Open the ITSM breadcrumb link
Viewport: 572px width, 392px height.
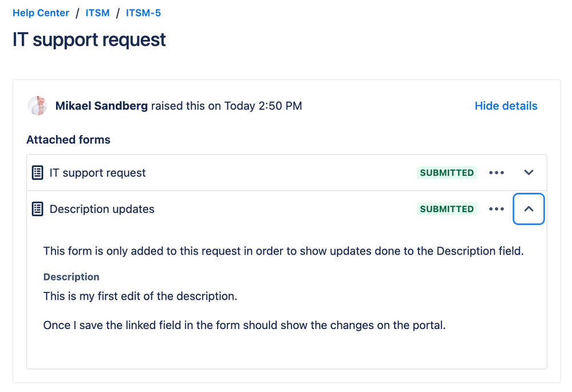[x=97, y=13]
